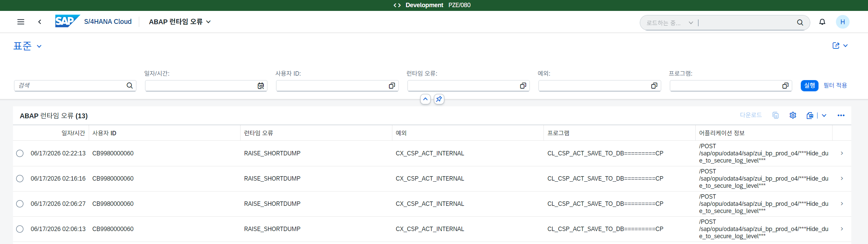The image size is (868, 244).
Task: Go back using the back arrow
Action: 40,22
